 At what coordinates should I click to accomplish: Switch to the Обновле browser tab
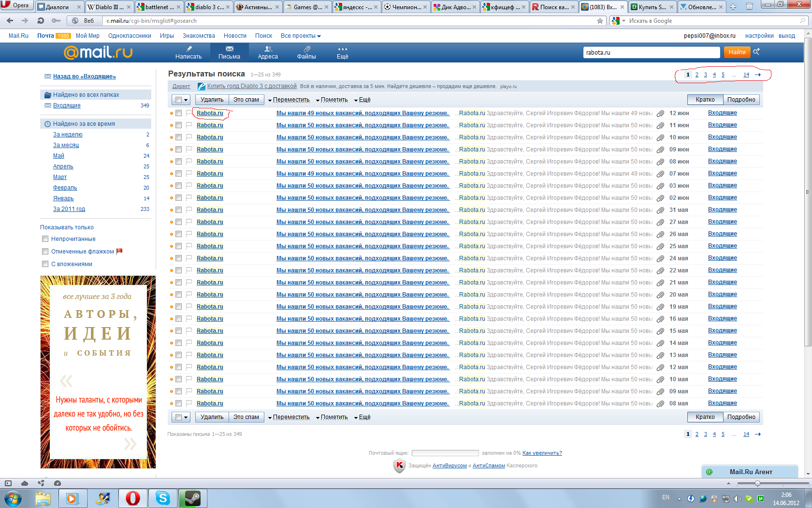[x=702, y=7]
